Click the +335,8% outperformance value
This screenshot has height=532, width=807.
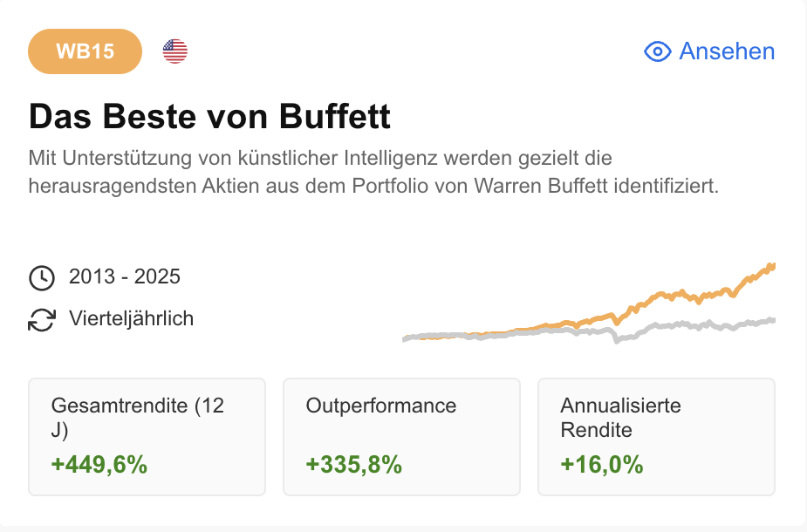[x=354, y=465]
